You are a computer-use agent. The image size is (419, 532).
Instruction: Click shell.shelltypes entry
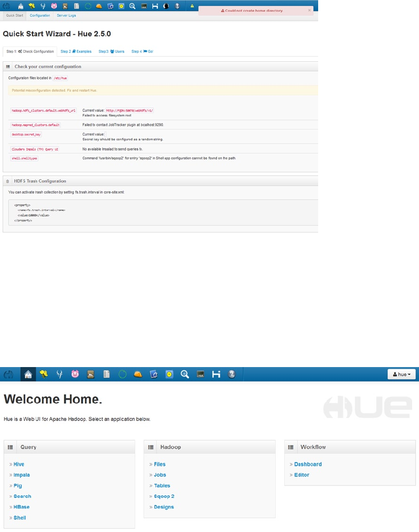coord(24,158)
